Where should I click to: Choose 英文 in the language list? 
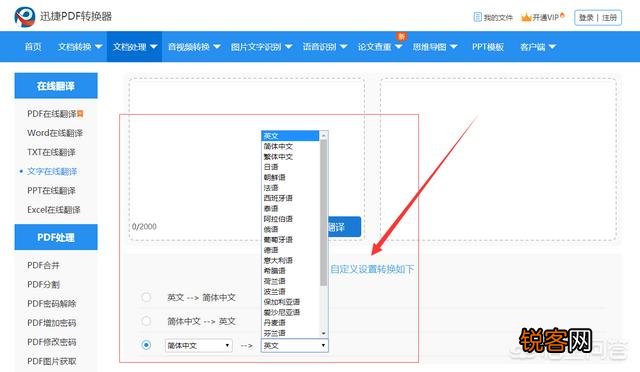290,136
